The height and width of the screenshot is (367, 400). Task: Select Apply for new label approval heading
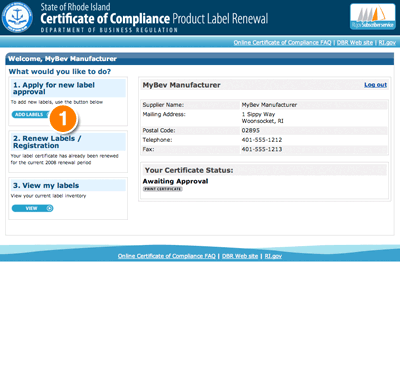pos(54,88)
